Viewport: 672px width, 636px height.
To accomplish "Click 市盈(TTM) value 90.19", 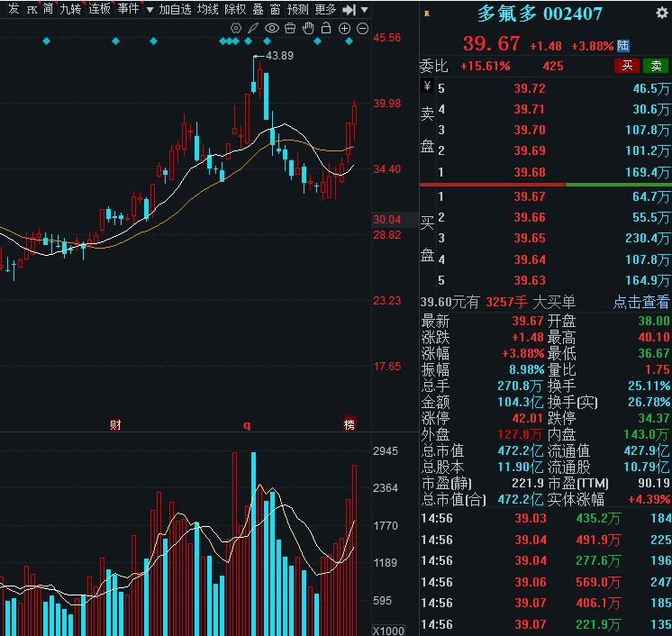I will (x=654, y=483).
